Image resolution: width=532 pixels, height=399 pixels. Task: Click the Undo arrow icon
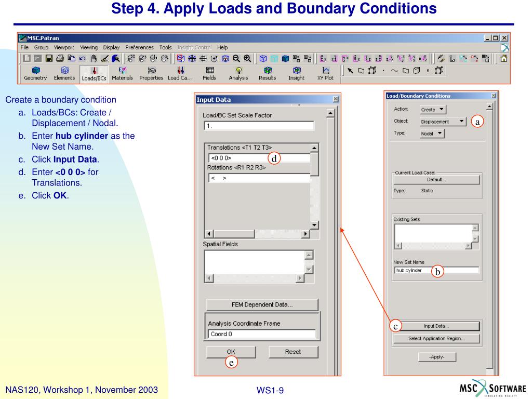83,58
